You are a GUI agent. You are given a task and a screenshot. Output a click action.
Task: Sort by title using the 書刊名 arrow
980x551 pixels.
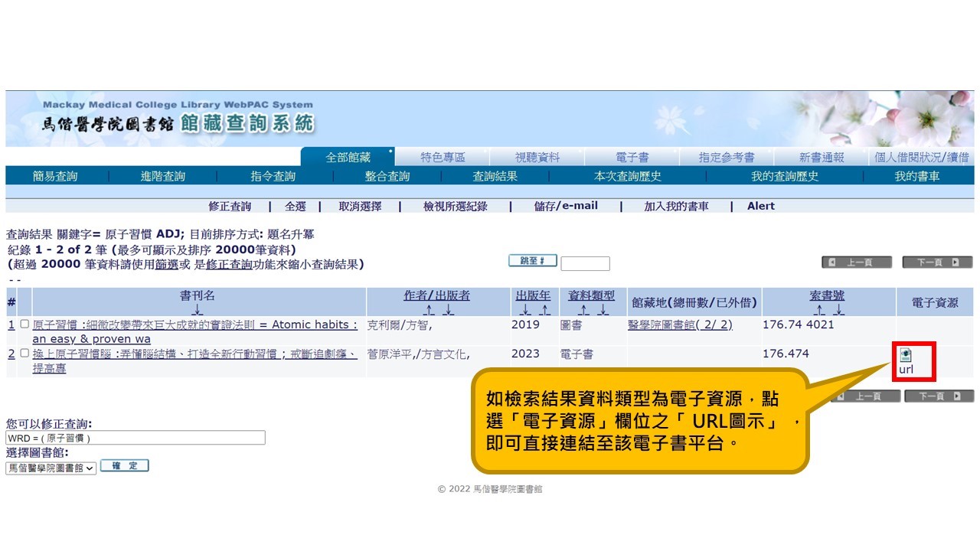point(198,309)
